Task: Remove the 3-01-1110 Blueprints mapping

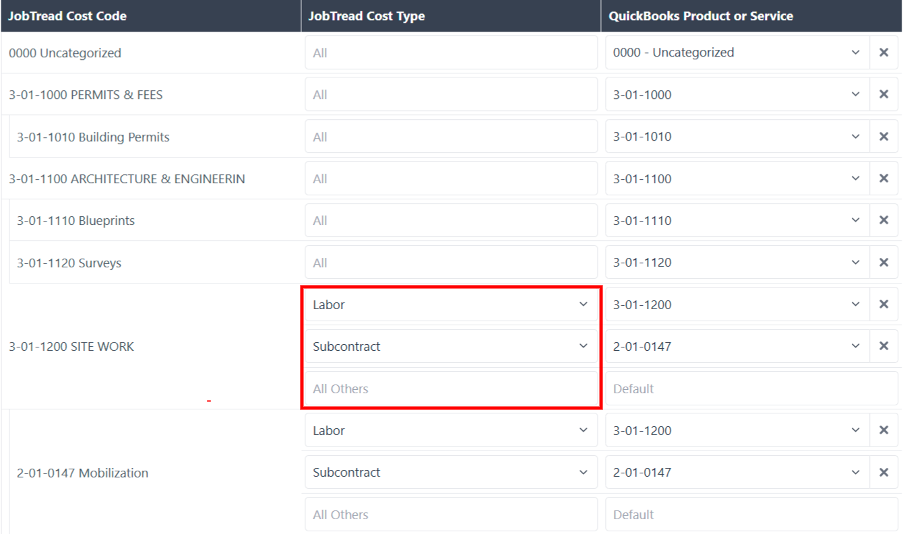Action: pos(883,220)
